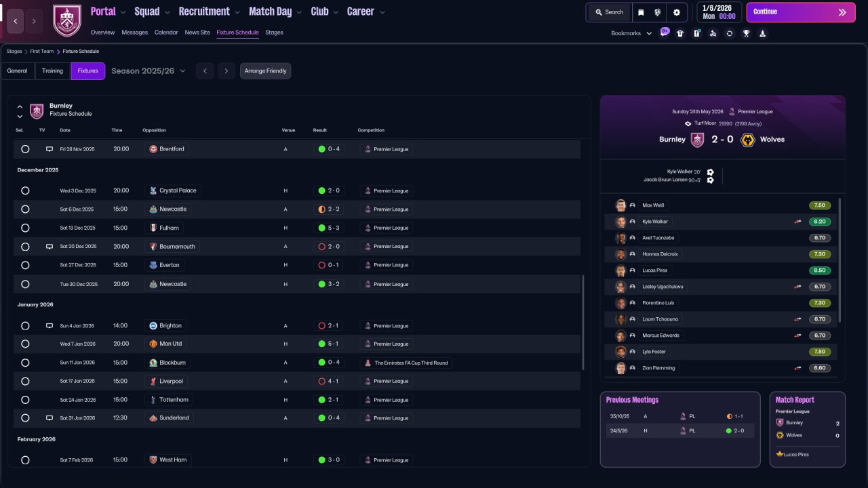This screenshot has height=488, width=868.
Task: Open the Season 2025/26 dropdown
Action: coord(149,71)
